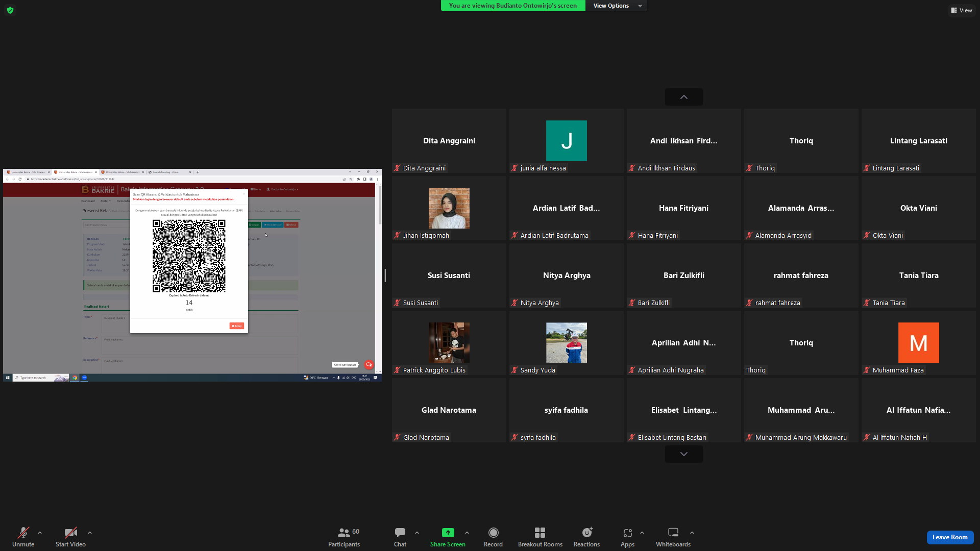
Task: Open the Reactions menu
Action: pyautogui.click(x=587, y=537)
